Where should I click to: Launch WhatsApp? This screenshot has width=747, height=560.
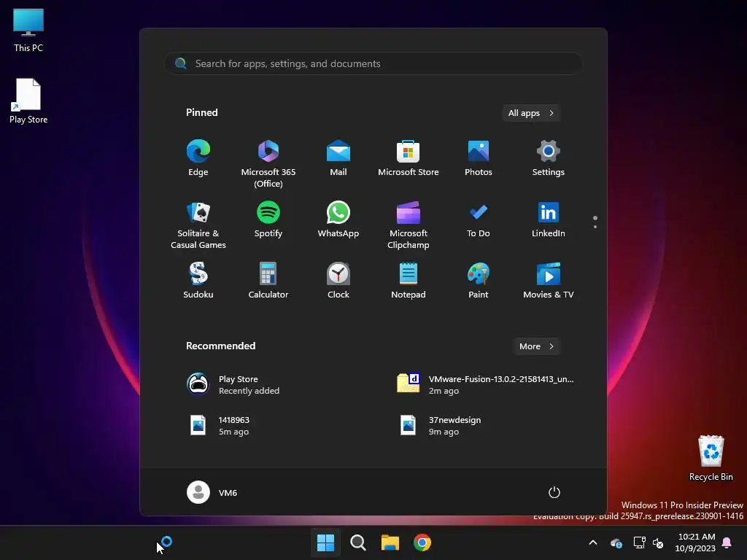tap(338, 219)
